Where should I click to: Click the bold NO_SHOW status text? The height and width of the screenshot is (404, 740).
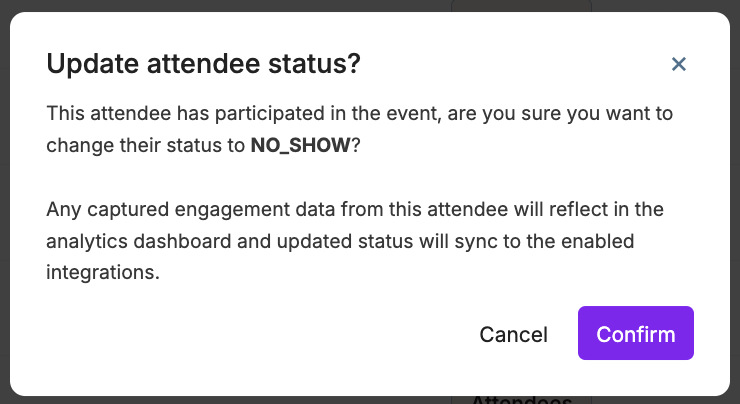[300, 144]
